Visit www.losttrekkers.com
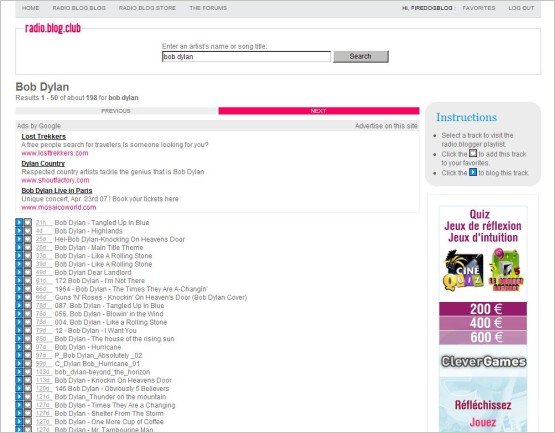Screen dimensions: 555x433 point(55,153)
